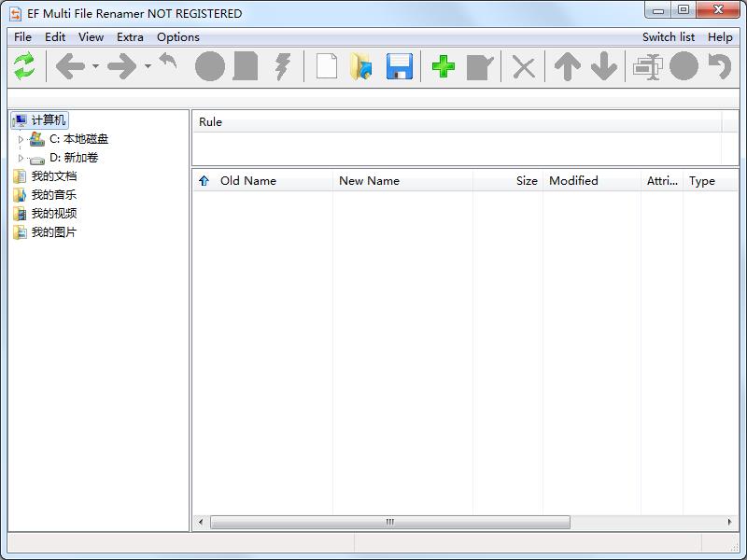Click the Switch list menu item
The height and width of the screenshot is (560, 747).
coord(669,37)
